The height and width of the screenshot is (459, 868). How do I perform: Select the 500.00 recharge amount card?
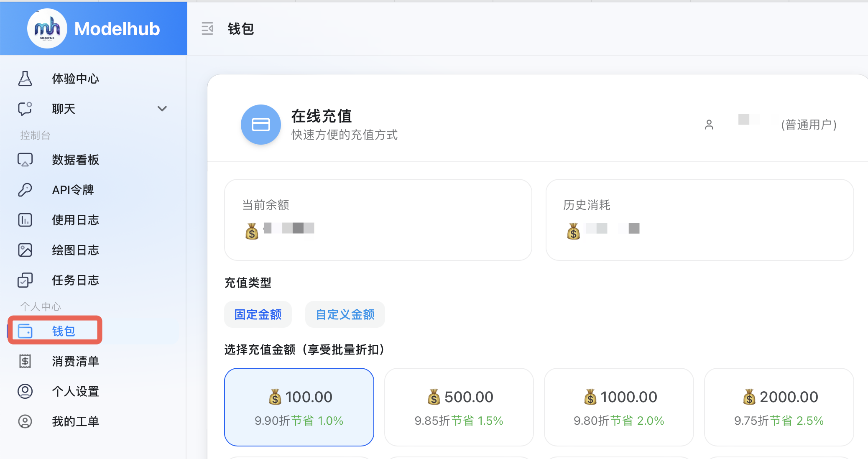coord(459,407)
